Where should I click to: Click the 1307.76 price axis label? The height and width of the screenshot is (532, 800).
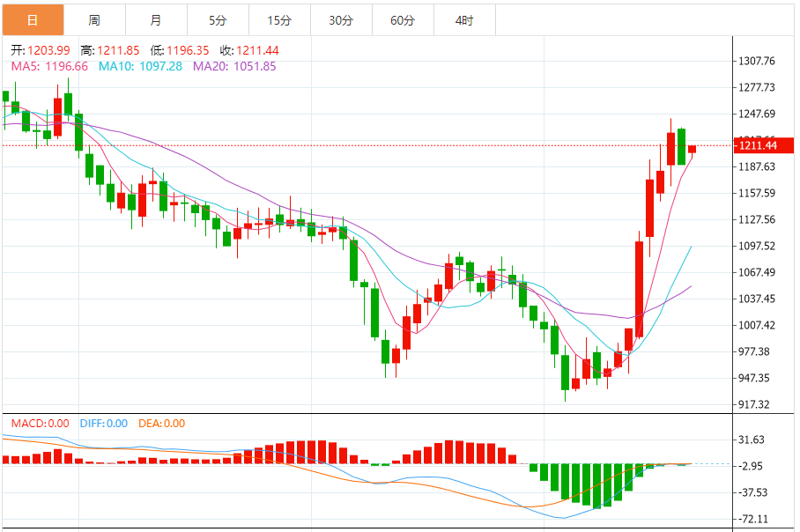coord(757,61)
